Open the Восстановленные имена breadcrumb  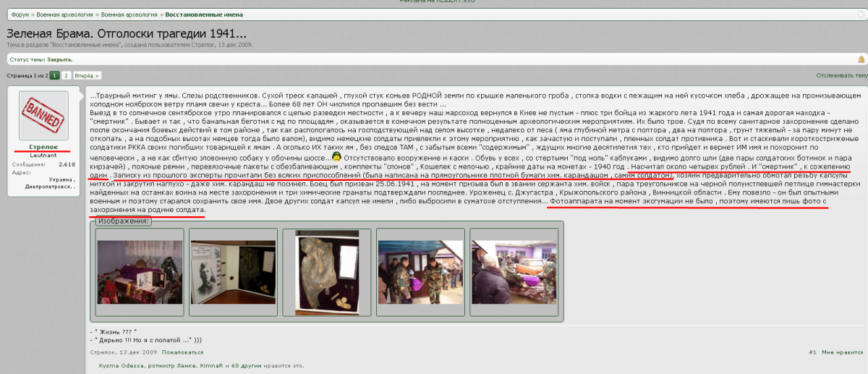coord(204,14)
